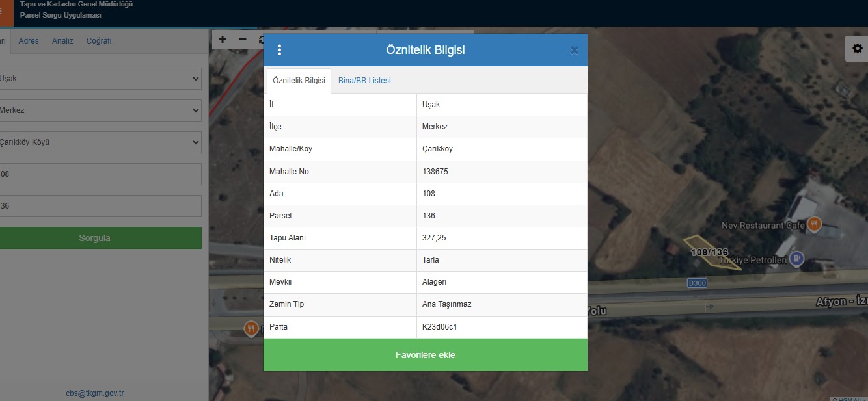Open the Bina/BB Listesi tab
868x401 pixels.
pos(364,81)
